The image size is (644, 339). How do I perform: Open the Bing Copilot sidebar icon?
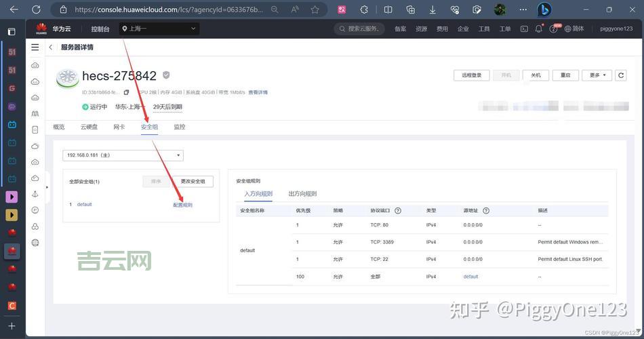[544, 9]
